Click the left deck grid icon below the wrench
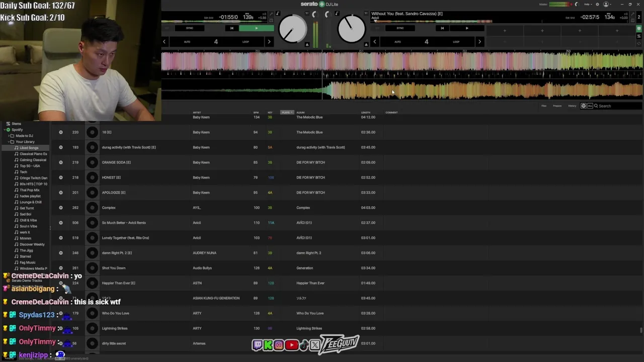This screenshot has width=644, height=362. pyautogui.click(x=270, y=21)
